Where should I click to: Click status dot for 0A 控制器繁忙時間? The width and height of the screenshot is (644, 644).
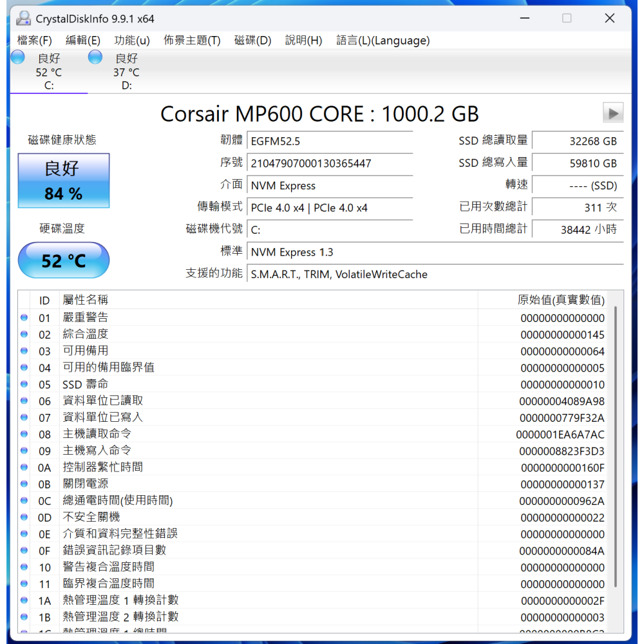(x=24, y=468)
